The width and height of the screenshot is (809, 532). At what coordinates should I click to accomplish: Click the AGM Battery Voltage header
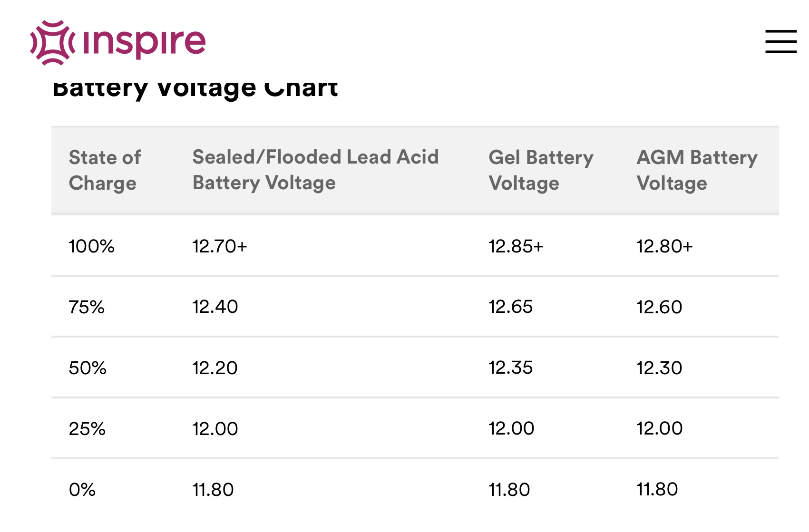coord(697,170)
